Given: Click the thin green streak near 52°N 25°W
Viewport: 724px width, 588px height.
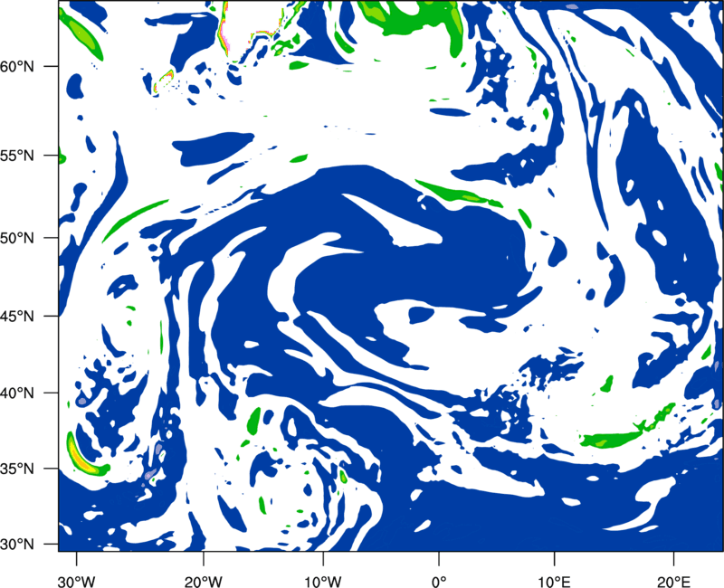Looking at the screenshot, I should (x=135, y=221).
